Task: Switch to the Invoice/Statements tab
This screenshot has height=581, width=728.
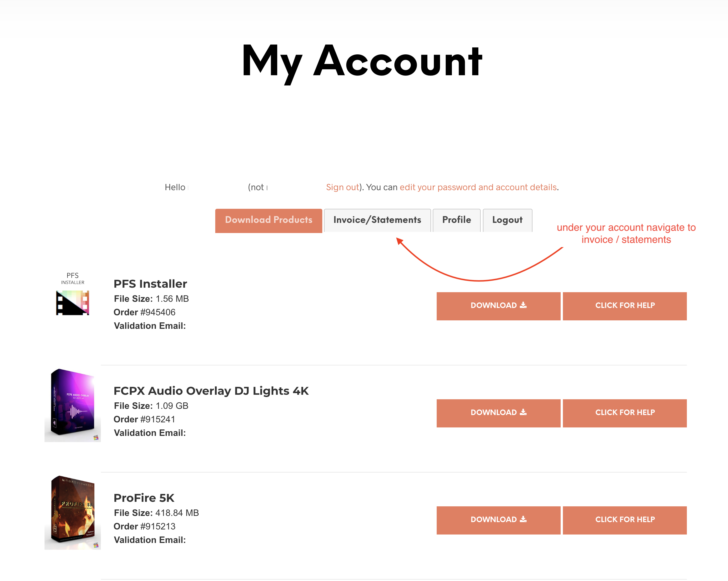Action: 377,220
